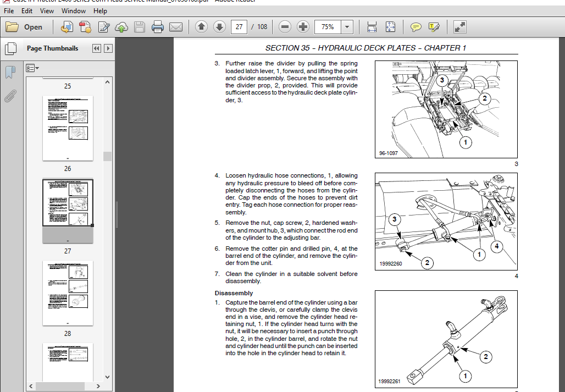Click the Fit one full page icon
The width and height of the screenshot is (565, 392).
point(390,27)
